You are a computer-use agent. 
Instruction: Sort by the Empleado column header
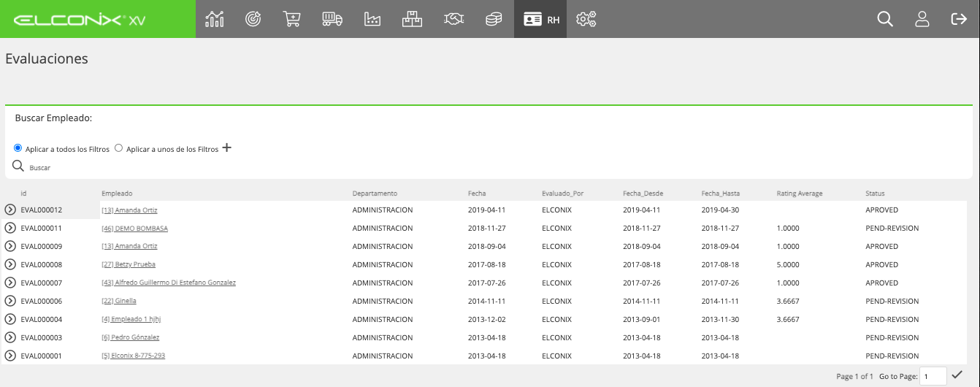(x=117, y=193)
